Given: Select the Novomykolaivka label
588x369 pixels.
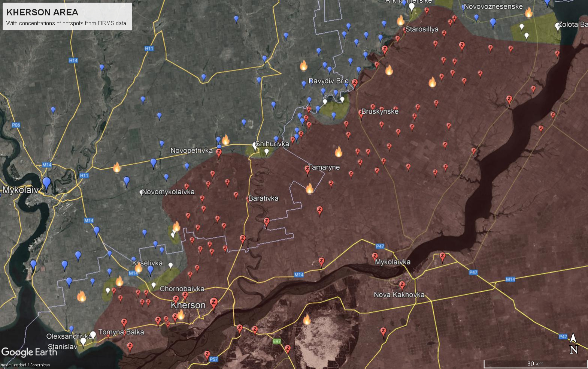Looking at the screenshot, I should (168, 192).
